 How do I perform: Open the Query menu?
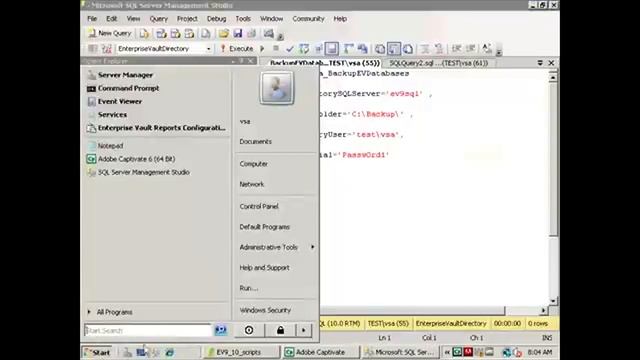[158, 19]
